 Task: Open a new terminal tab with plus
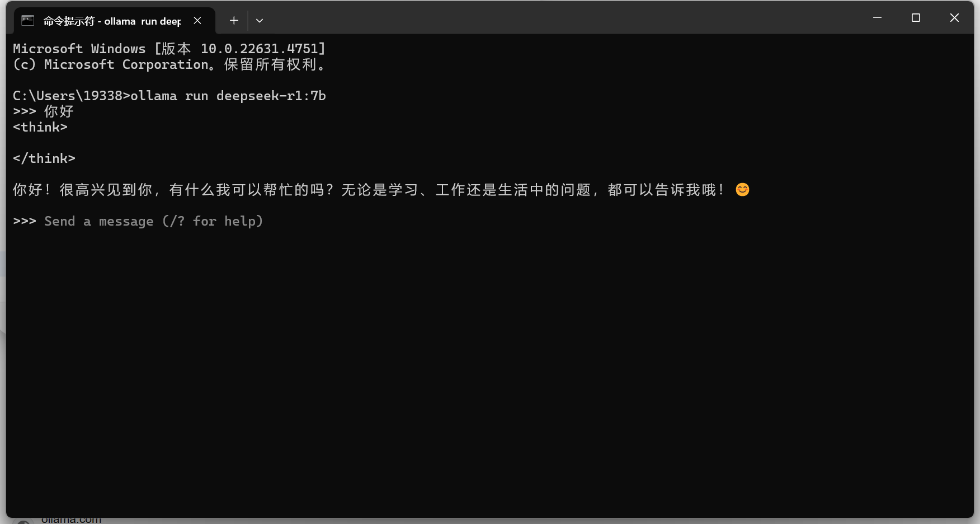coord(234,21)
